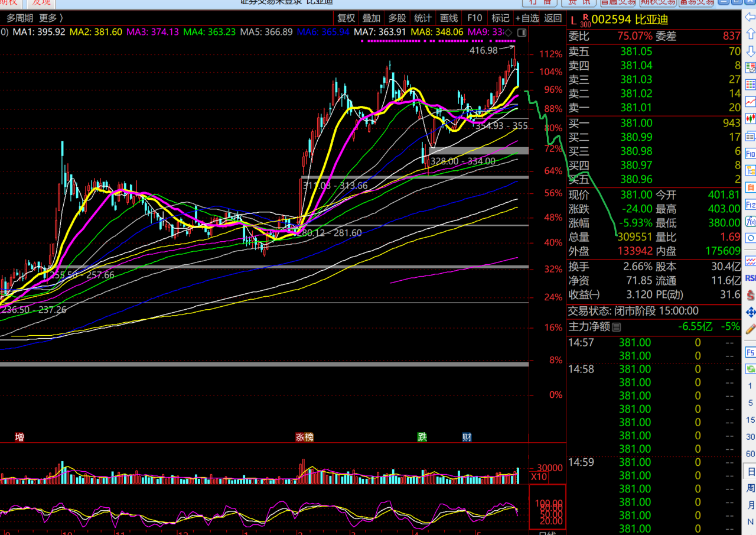This screenshot has width=756, height=535.
Task: Click the R300 badge beside stock code
Action: [585, 20]
